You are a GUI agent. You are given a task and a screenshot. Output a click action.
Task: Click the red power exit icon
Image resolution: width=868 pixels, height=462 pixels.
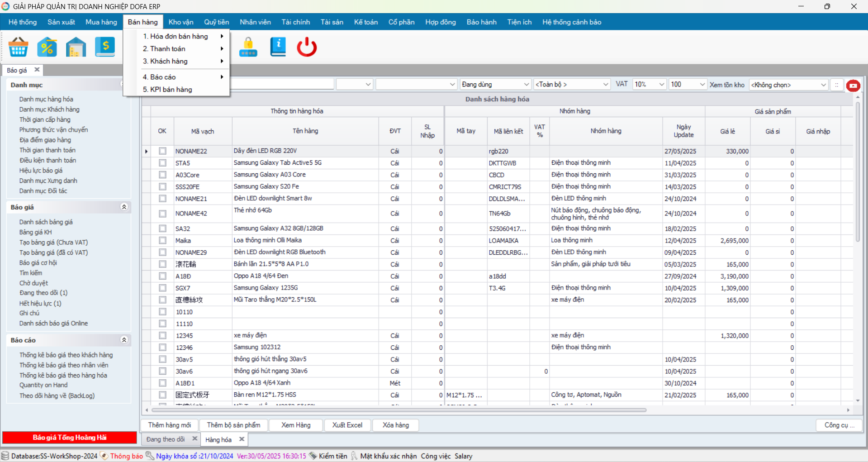tap(307, 47)
